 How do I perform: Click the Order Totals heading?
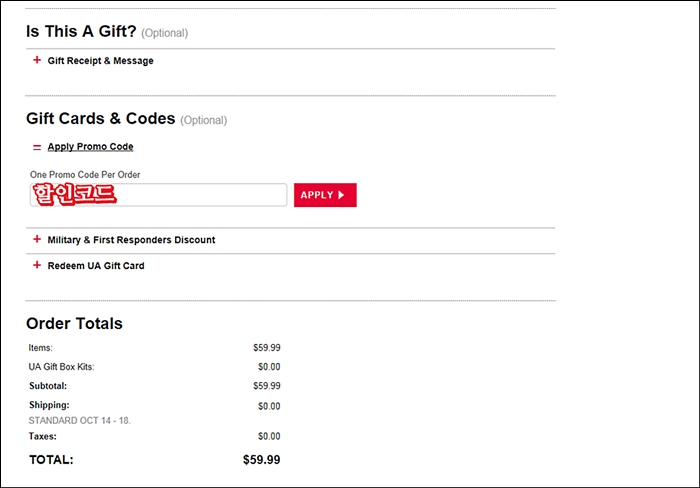[74, 323]
